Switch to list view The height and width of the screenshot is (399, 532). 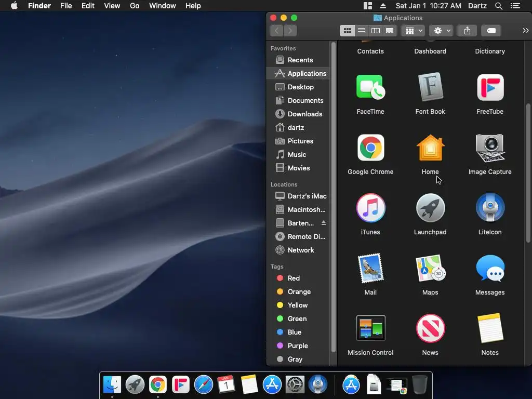click(362, 31)
